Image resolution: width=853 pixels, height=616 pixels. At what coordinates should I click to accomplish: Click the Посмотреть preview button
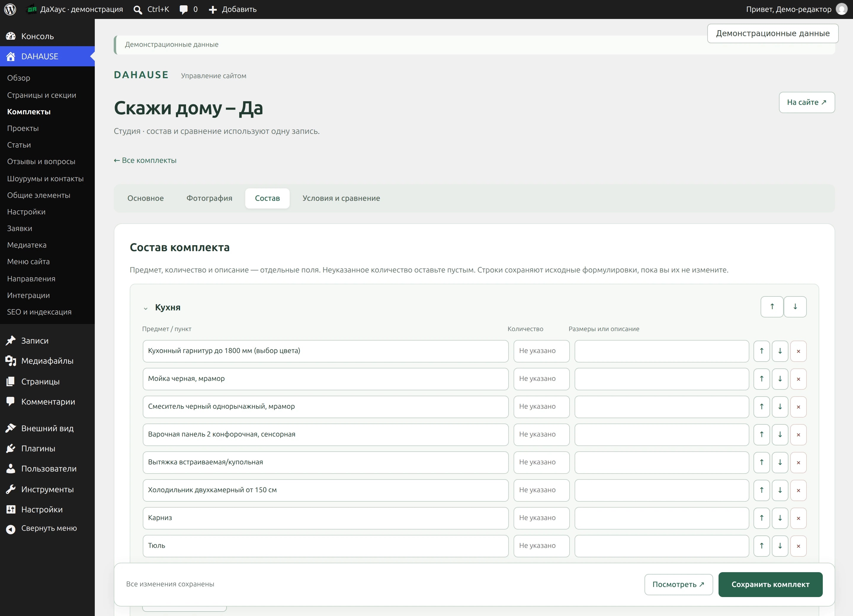coord(679,584)
